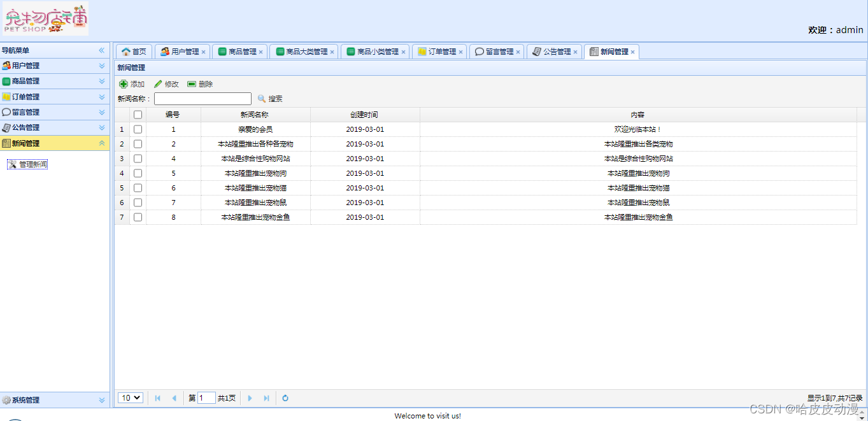Toggle the select-all header checkbox
Screen dimensions: 868x421
pyautogui.click(x=138, y=115)
